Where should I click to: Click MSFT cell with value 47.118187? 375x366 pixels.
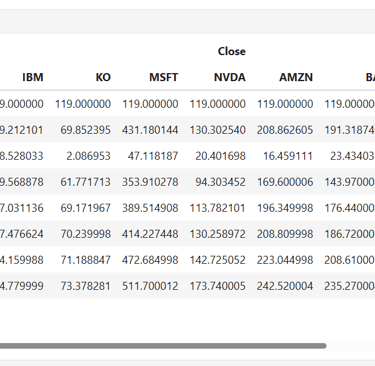point(153,156)
